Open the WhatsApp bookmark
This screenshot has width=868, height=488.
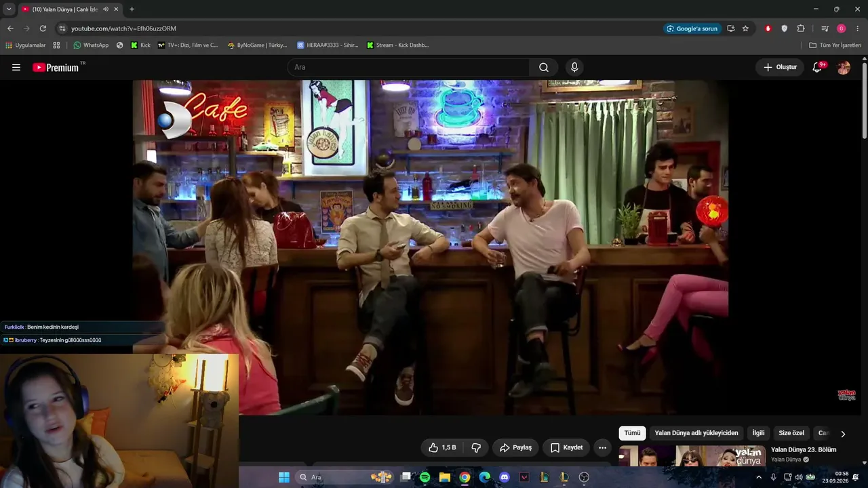(91, 45)
